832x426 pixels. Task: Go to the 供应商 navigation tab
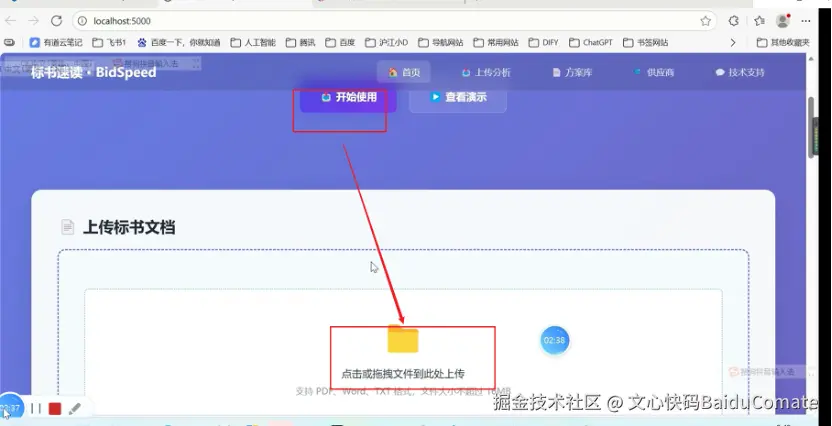[654, 73]
